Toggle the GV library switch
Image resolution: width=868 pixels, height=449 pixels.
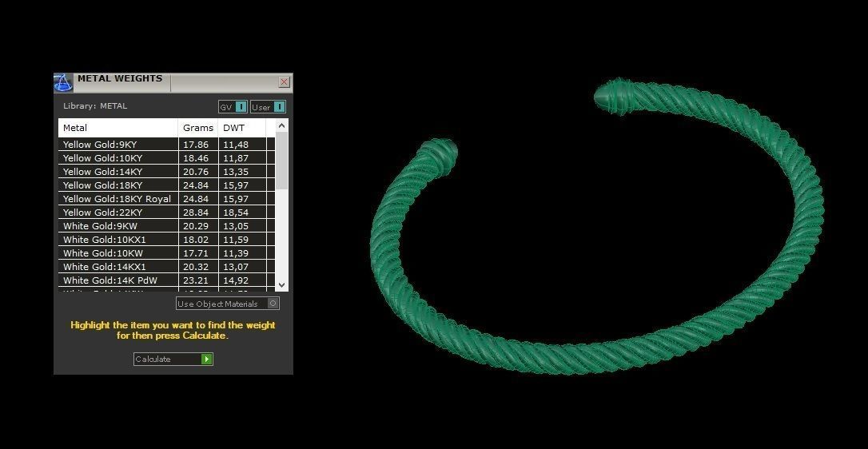pyautogui.click(x=233, y=107)
